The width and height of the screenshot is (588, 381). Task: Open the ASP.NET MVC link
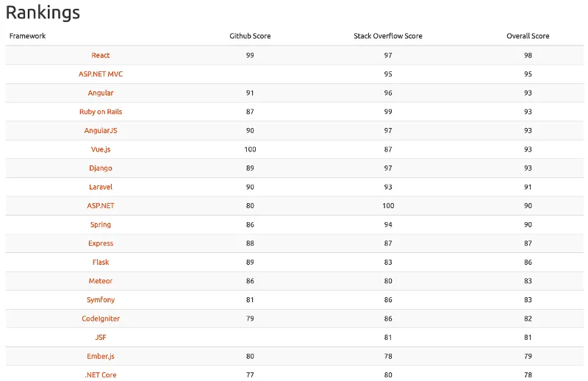[101, 74]
